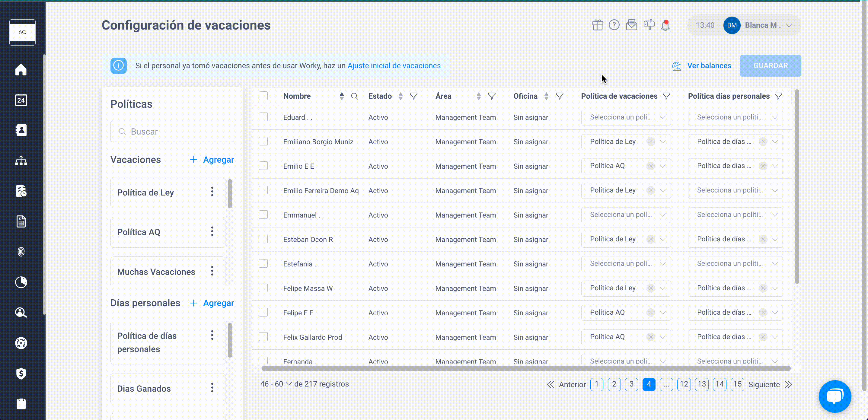
Task: Open the recruitment person-search icon
Action: 21,312
